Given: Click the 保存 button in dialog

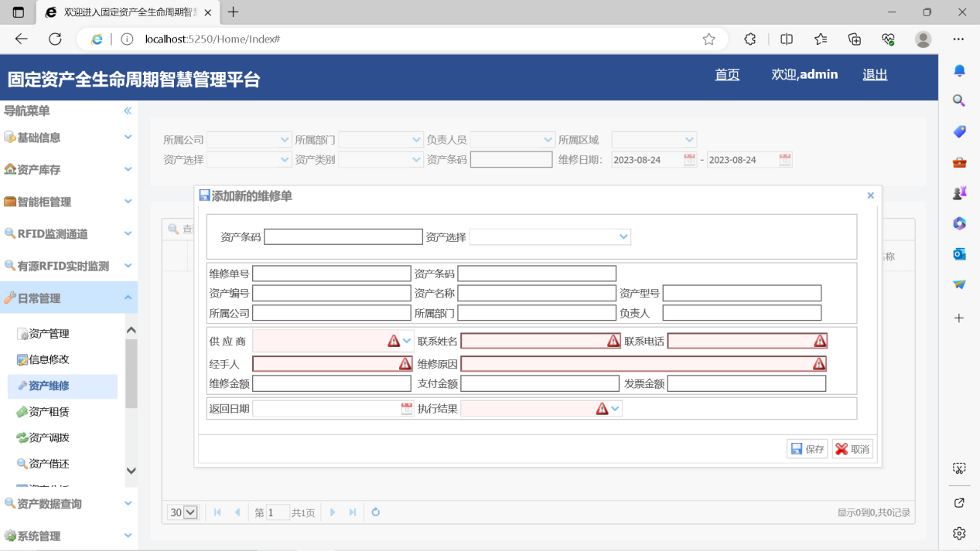Looking at the screenshot, I should 808,449.
